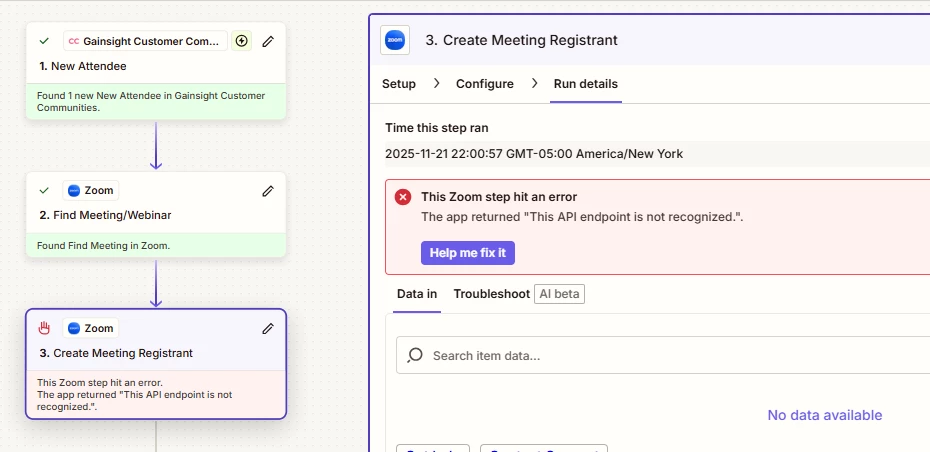Viewport: 930px width, 452px height.
Task: Select the Run details tab
Action: point(585,84)
